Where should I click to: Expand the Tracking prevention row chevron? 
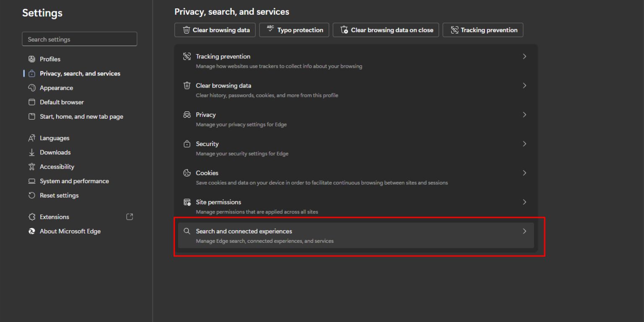pyautogui.click(x=524, y=57)
